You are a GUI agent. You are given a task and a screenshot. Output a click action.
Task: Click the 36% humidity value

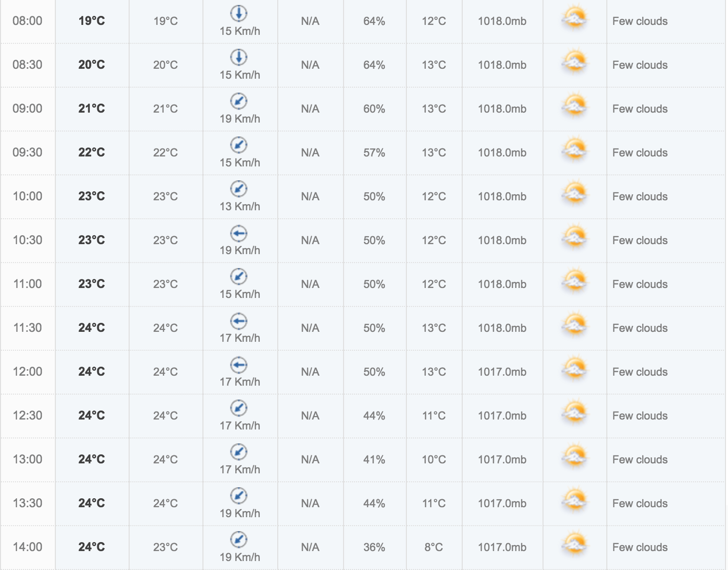coord(374,547)
